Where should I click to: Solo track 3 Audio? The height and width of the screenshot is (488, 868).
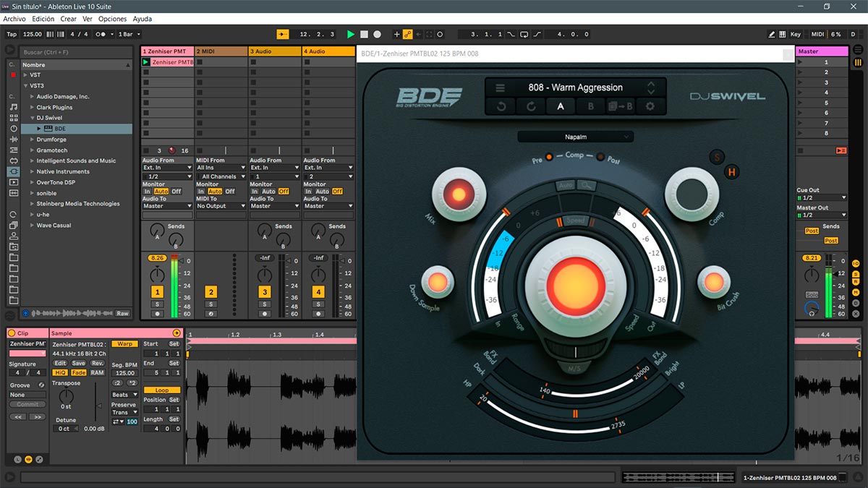[265, 304]
